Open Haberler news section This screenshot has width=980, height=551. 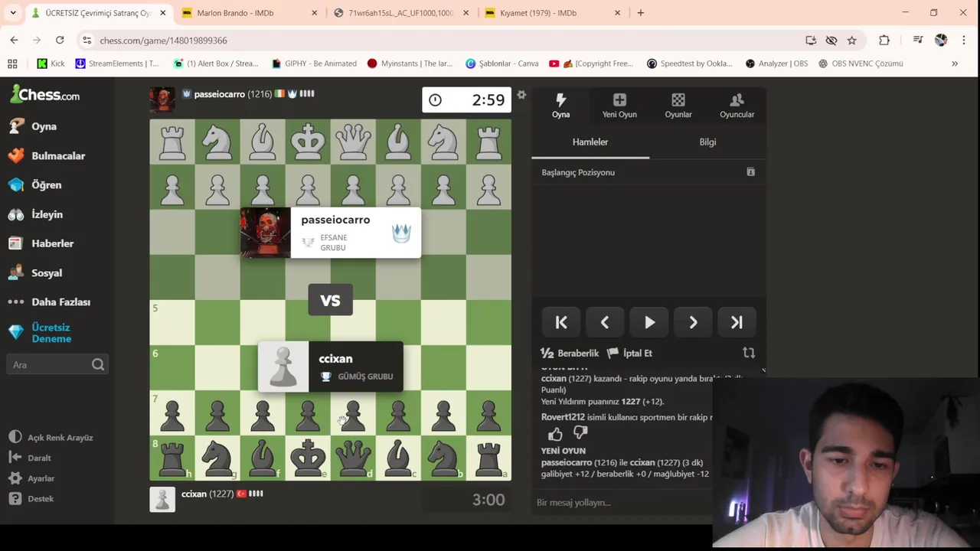(x=42, y=243)
